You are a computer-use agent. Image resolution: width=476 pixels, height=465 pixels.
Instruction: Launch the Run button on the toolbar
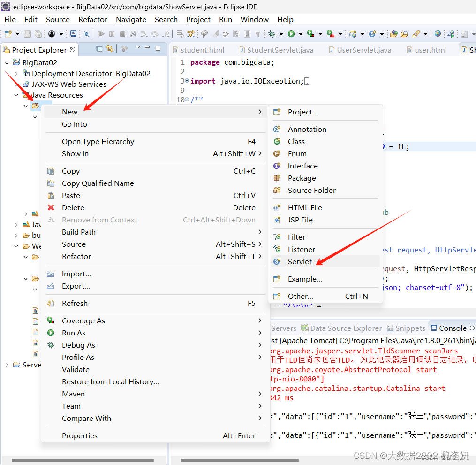tap(291, 34)
